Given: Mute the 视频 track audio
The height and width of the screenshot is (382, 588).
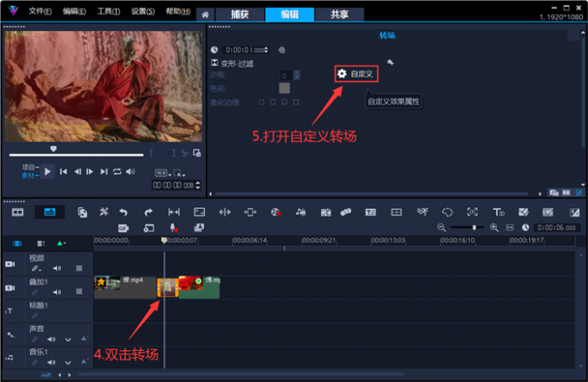Looking at the screenshot, I should click(x=57, y=269).
